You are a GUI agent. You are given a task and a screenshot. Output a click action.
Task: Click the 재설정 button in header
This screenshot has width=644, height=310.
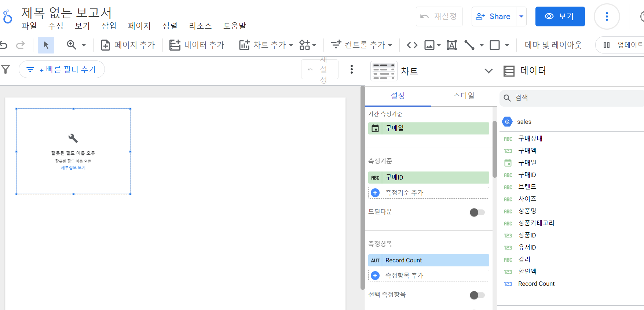coord(439,16)
